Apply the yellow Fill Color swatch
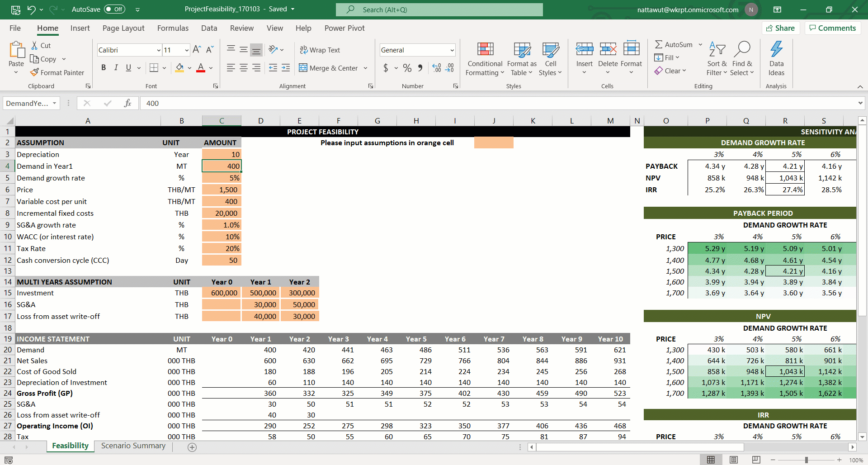The height and width of the screenshot is (465, 868). pos(179,68)
